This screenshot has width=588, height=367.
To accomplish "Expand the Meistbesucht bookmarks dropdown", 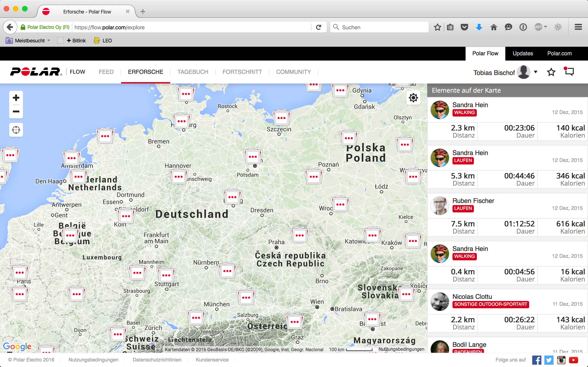I will 49,41.
